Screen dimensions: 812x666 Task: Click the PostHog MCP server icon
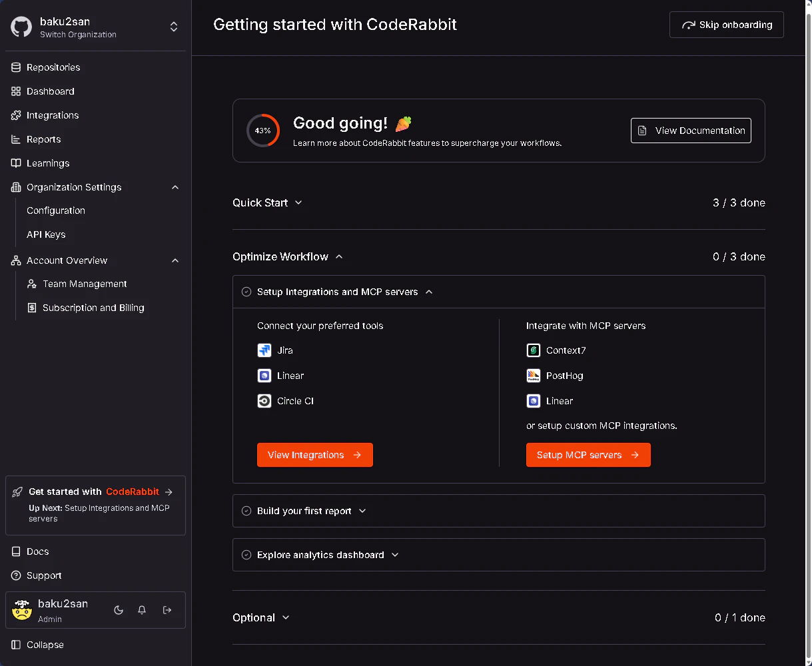click(534, 376)
